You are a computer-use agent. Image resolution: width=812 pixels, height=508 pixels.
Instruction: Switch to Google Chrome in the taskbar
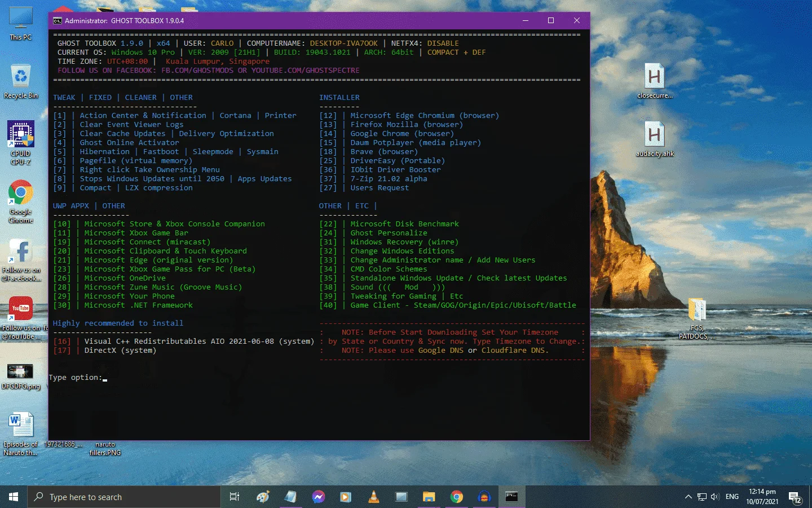coord(457,497)
